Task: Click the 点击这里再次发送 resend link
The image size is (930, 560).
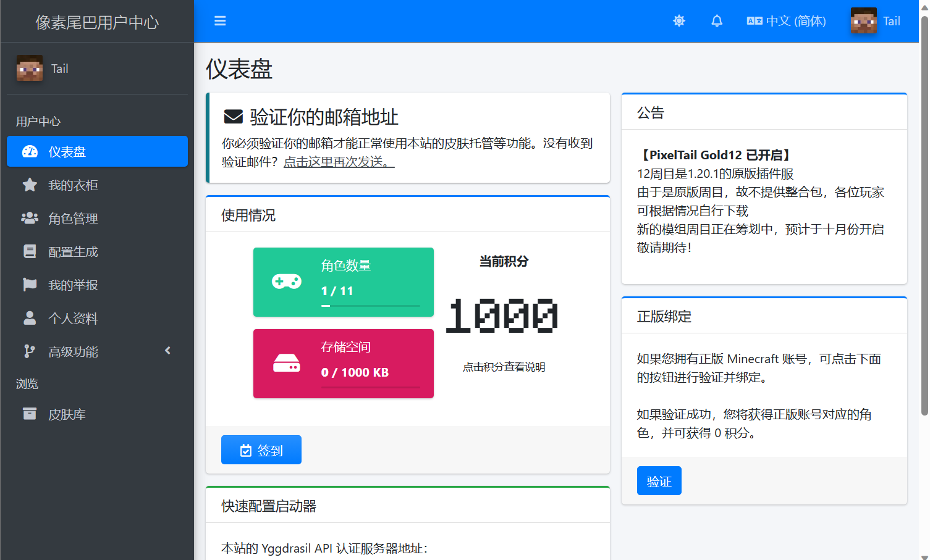Action: pos(339,162)
